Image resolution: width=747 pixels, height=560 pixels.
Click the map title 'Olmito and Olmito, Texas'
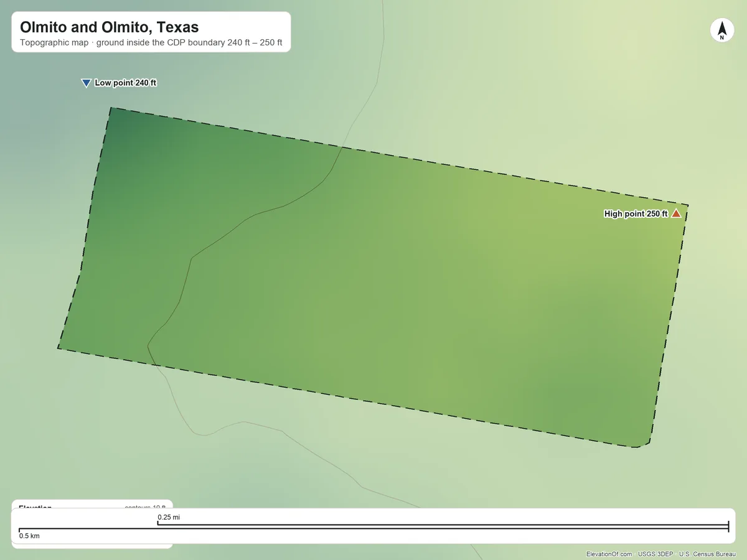(110, 27)
